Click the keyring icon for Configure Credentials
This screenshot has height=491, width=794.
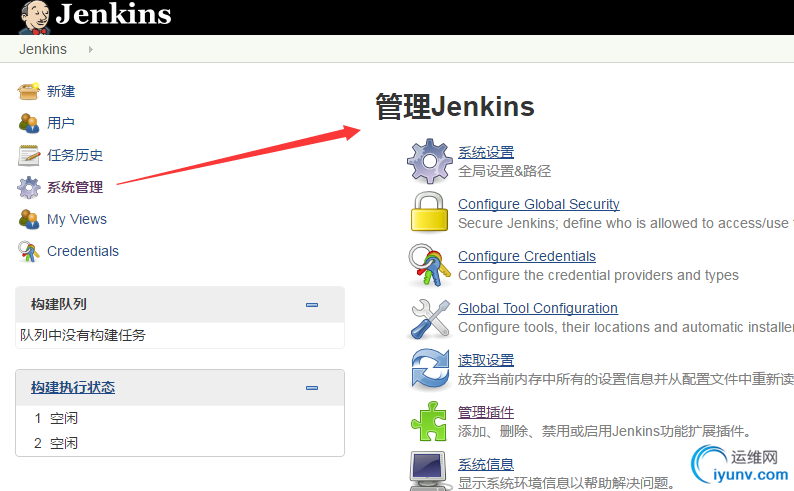[429, 265]
